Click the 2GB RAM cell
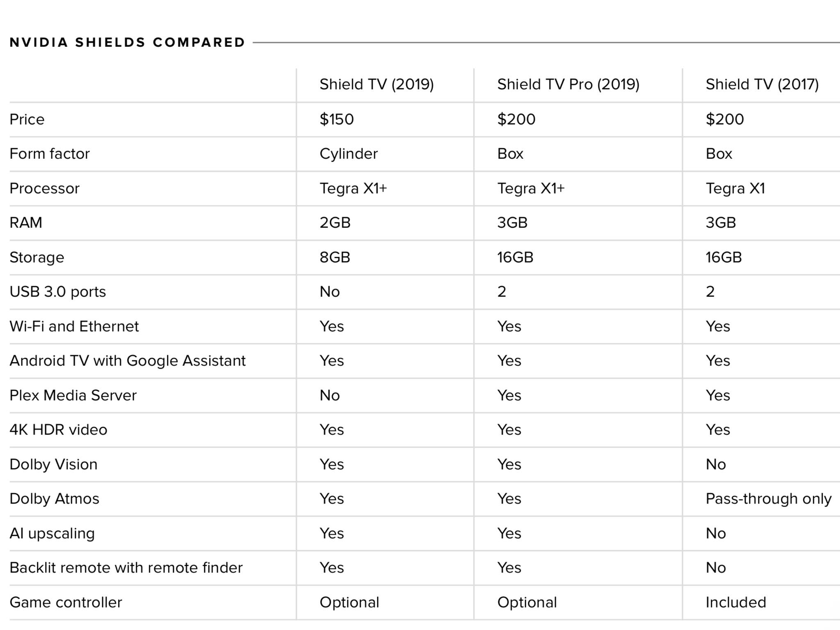Viewport: 840px width, 630px height. (335, 223)
